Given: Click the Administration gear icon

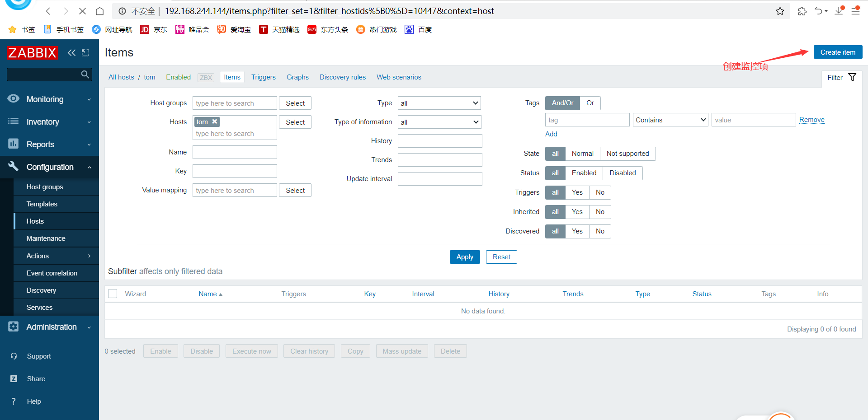Looking at the screenshot, I should pyautogui.click(x=14, y=327).
